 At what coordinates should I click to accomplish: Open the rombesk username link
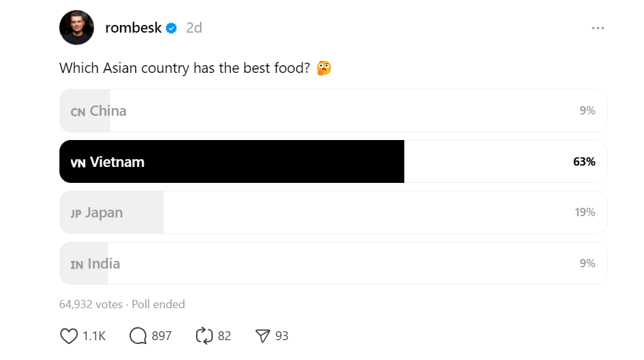(133, 28)
